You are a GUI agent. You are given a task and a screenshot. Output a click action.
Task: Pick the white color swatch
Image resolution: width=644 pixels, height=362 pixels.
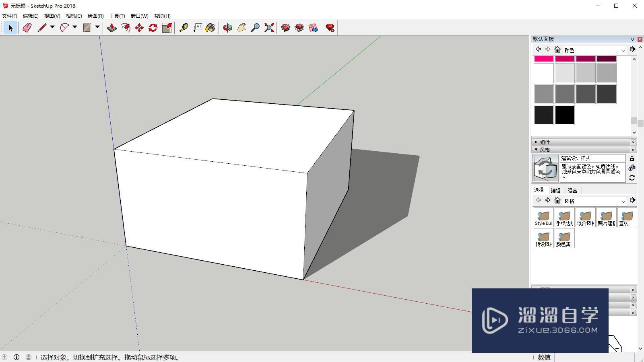click(544, 73)
